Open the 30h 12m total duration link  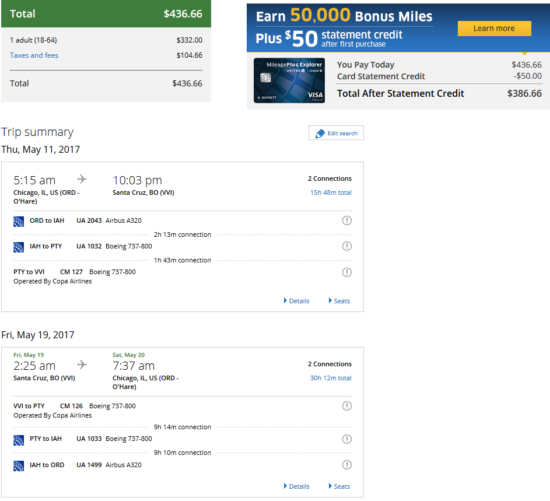331,378
